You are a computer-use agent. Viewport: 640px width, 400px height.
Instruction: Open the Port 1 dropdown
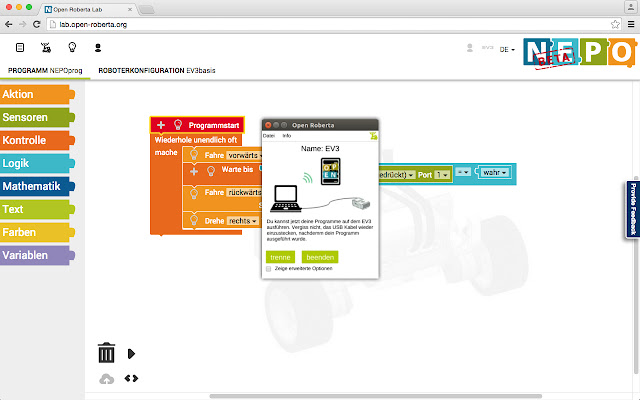[442, 175]
